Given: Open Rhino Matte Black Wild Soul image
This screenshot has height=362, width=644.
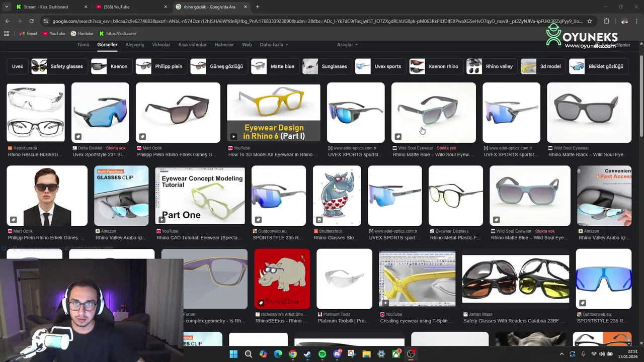Looking at the screenshot, I should point(589,113).
